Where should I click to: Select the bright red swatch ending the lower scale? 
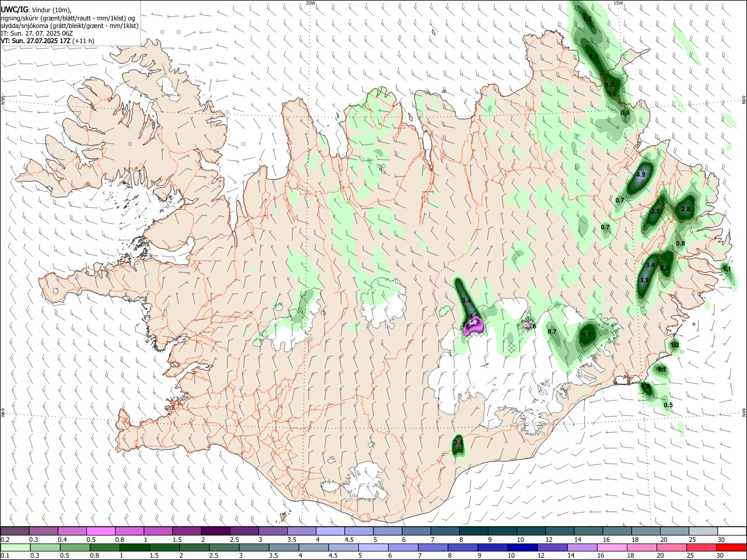(731, 547)
